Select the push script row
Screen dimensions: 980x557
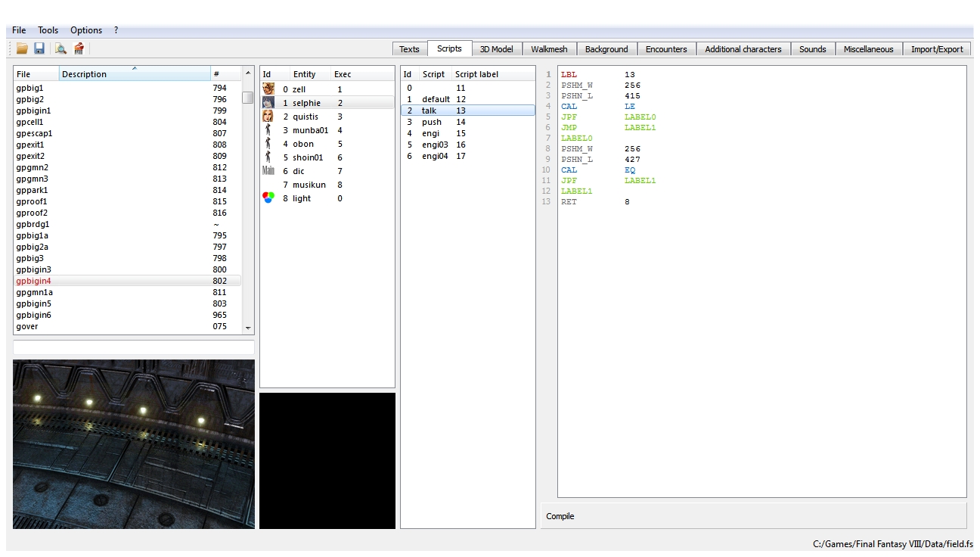pyautogui.click(x=467, y=122)
